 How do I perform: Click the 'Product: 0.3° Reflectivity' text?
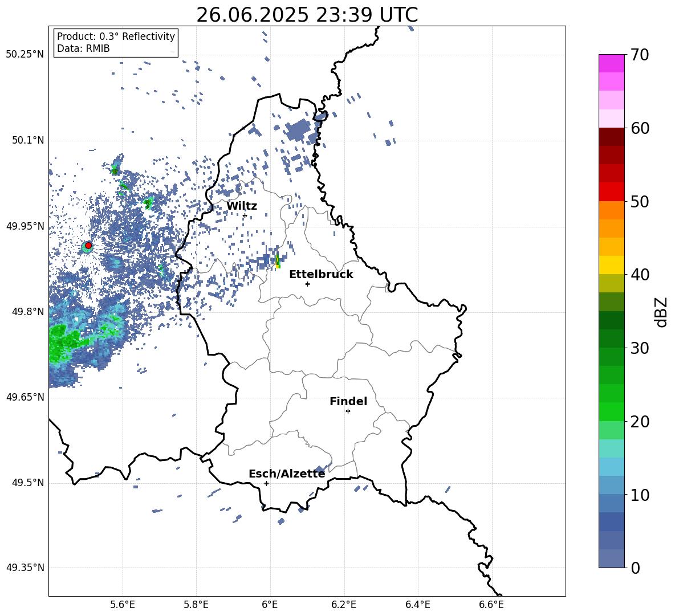tap(116, 36)
